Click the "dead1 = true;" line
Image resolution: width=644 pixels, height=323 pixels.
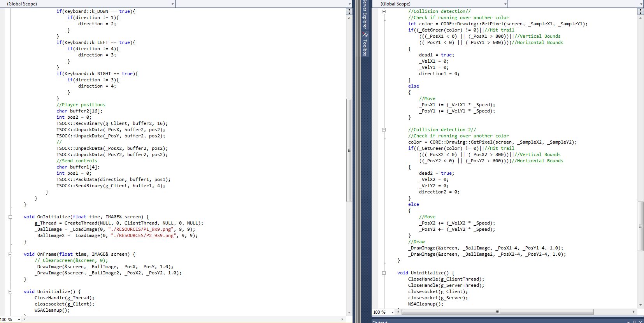click(x=437, y=55)
